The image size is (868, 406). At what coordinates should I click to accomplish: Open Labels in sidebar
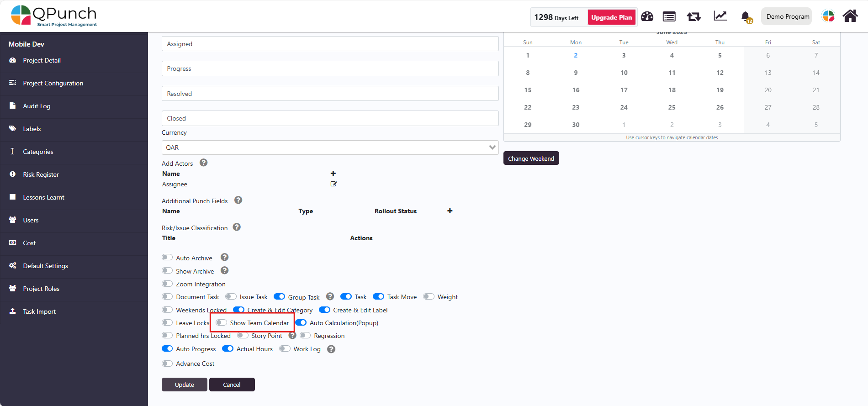click(74, 129)
